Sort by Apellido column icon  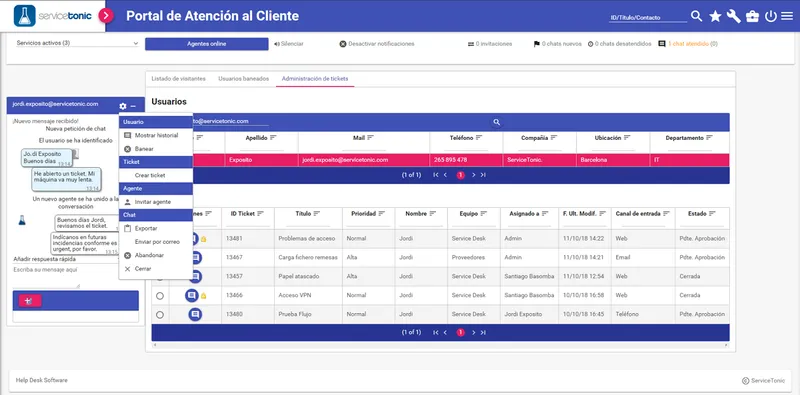(273, 138)
